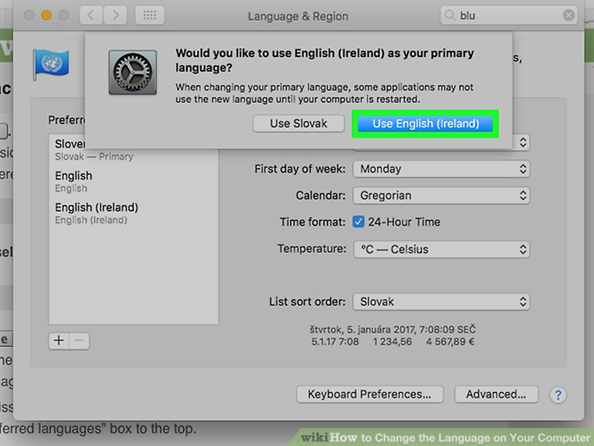Click the System Preferences gear icon

(133, 72)
